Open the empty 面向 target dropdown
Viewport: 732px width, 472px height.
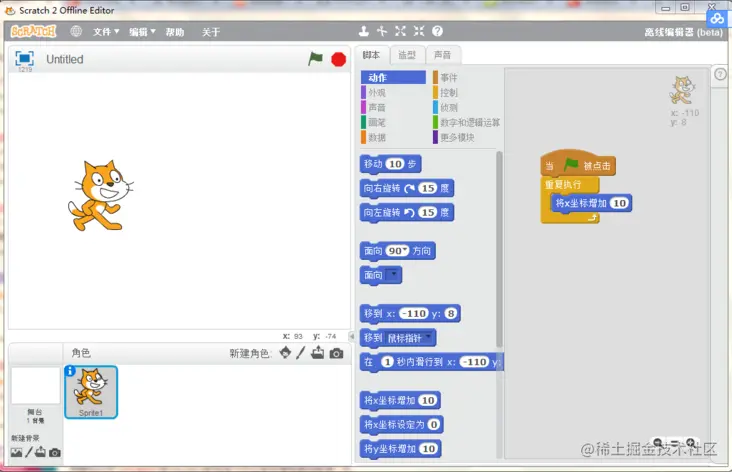393,275
